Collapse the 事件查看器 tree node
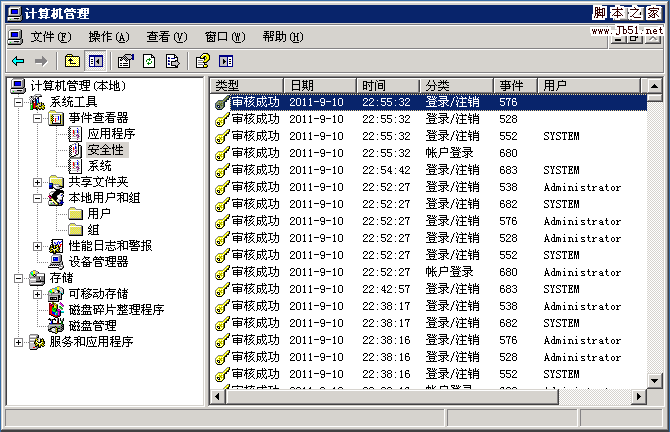The width and height of the screenshot is (670, 432). click(38, 118)
